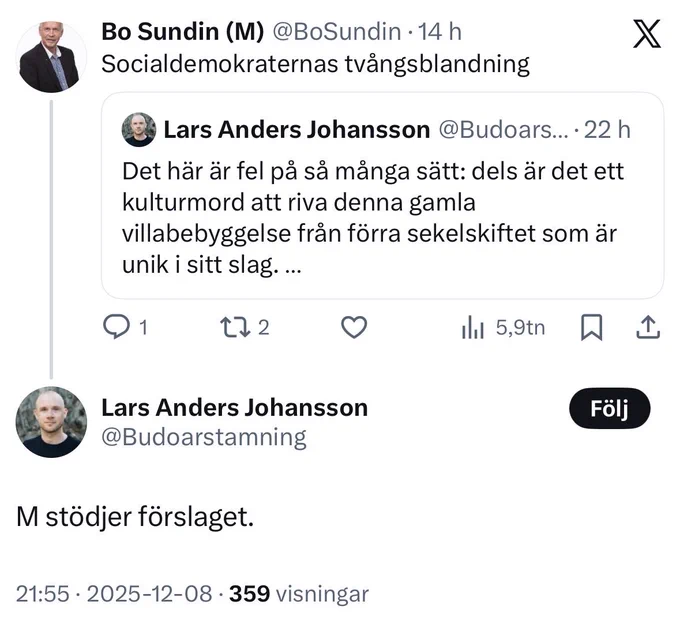Open Lars Anders Johansson's name in the quote

tap(297, 130)
